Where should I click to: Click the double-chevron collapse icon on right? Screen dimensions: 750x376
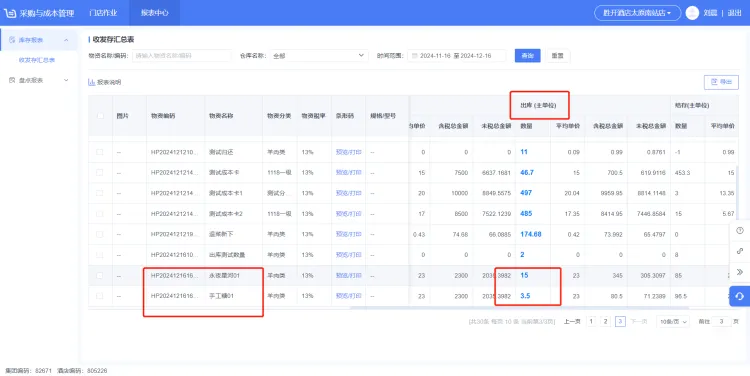(x=739, y=272)
